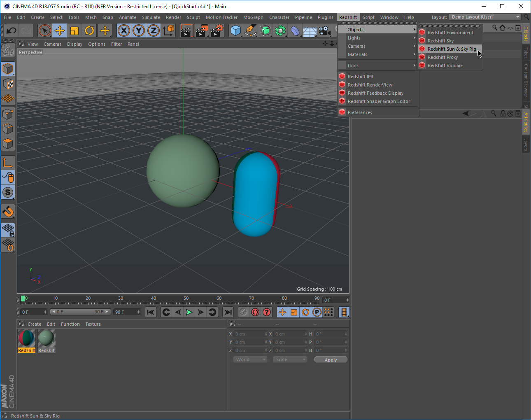Click Redshift IPR in the menu
Image resolution: width=531 pixels, height=420 pixels.
(x=360, y=76)
